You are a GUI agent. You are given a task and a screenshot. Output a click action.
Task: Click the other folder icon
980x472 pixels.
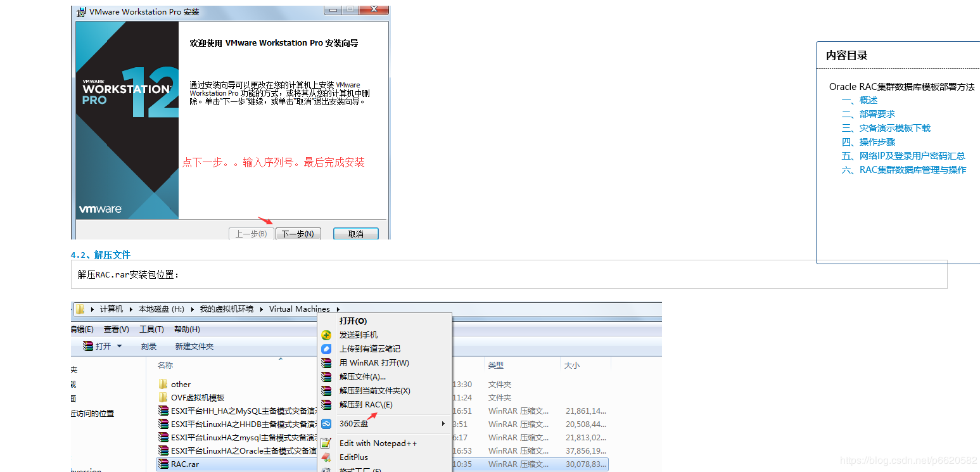pyautogui.click(x=163, y=384)
